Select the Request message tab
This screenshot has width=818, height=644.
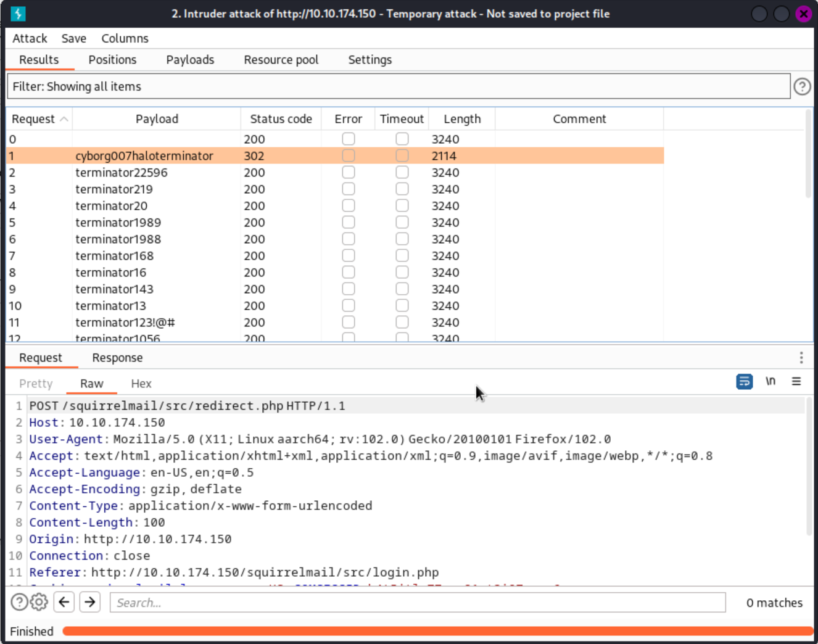coord(41,358)
